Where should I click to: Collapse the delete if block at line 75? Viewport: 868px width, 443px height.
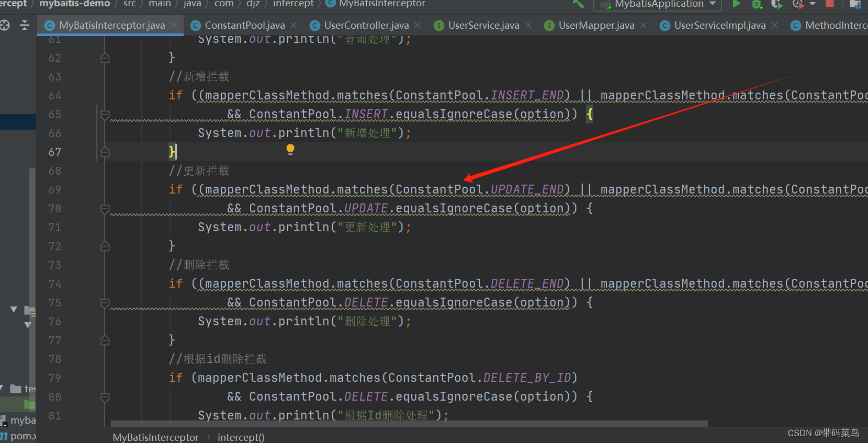coord(105,303)
